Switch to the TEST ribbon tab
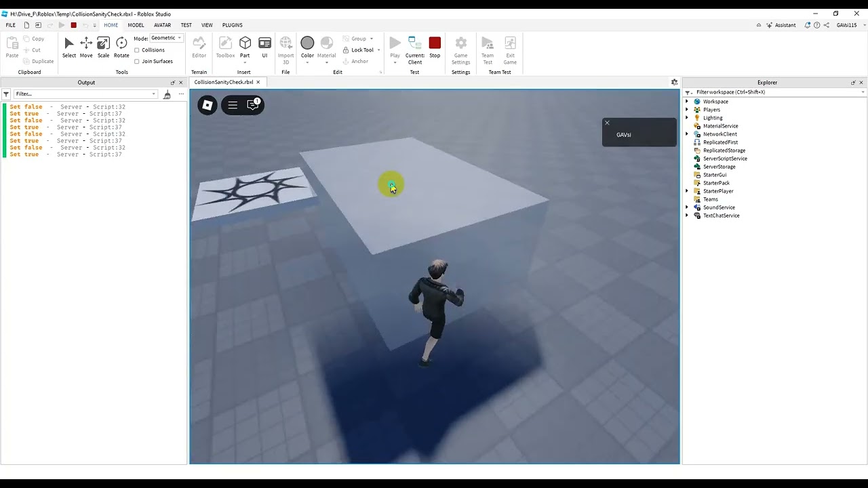The height and width of the screenshot is (488, 868). (x=186, y=25)
